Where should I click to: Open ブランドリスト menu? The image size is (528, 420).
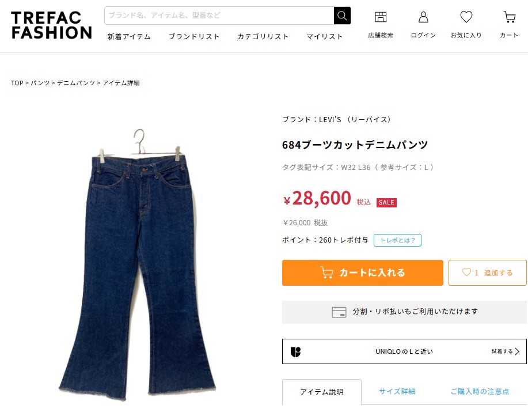(x=194, y=36)
